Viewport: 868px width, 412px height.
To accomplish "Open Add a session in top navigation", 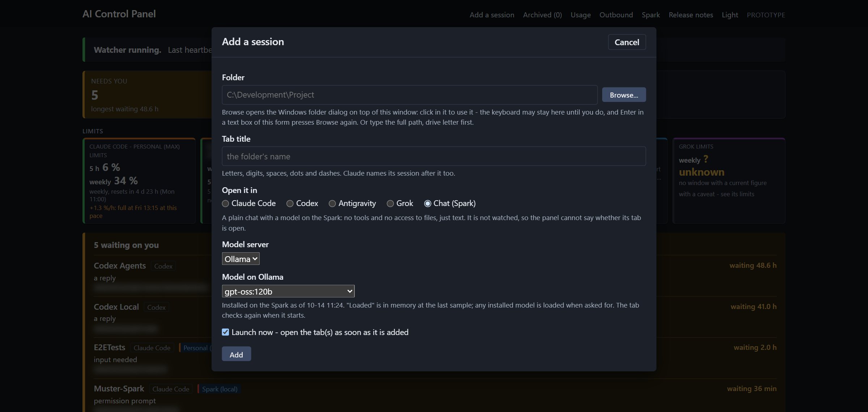I will pyautogui.click(x=492, y=15).
